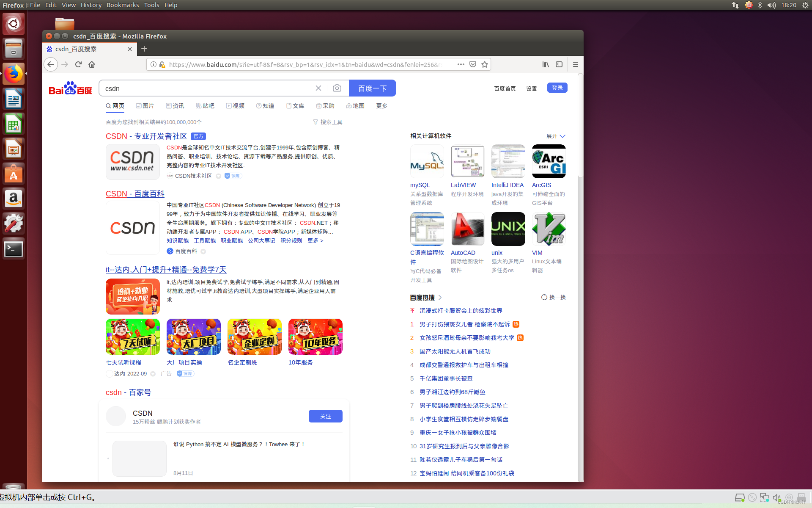Open the IntelliJ IDEA related software link
Viewport: 812px width, 508px height.
click(507, 185)
